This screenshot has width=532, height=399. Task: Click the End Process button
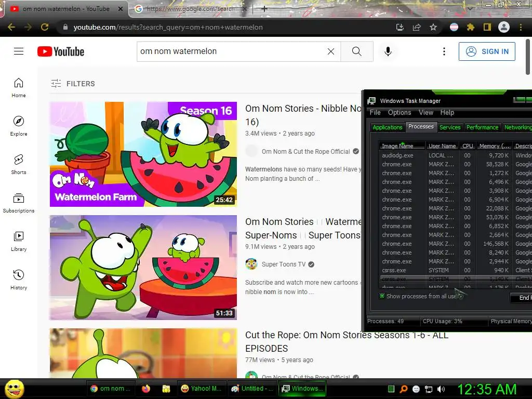coord(522,298)
